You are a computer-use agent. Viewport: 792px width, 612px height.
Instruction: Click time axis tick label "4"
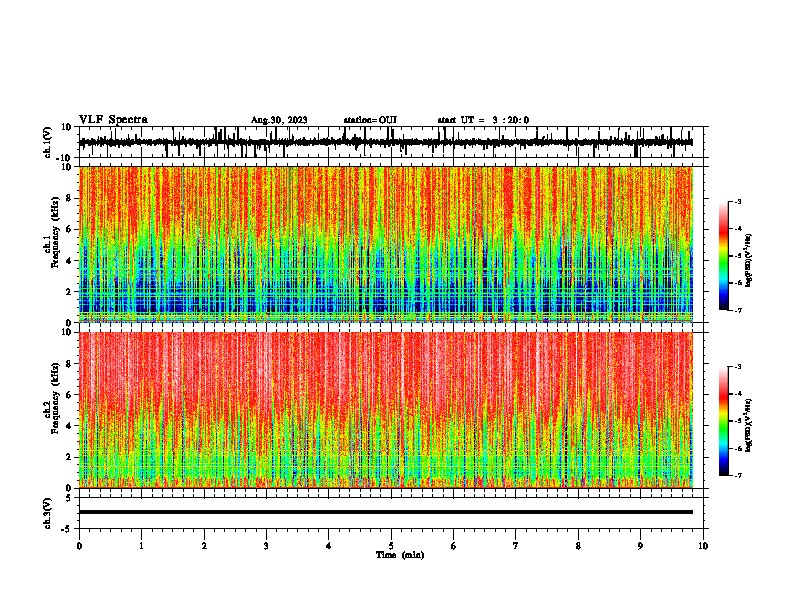[x=329, y=546]
